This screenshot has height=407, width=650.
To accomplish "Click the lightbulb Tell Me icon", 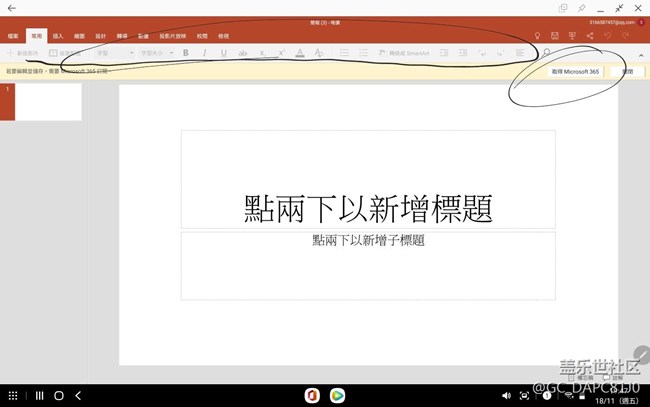I will pos(536,35).
